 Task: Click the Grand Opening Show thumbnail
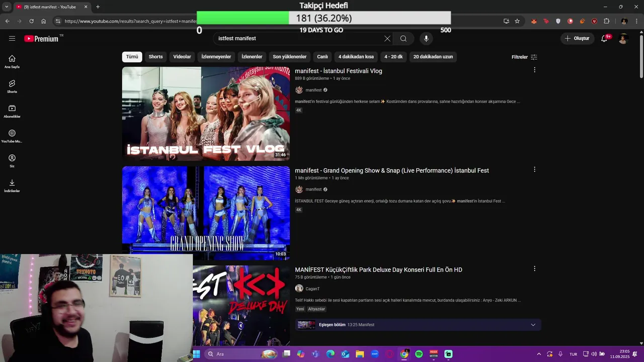point(206,213)
